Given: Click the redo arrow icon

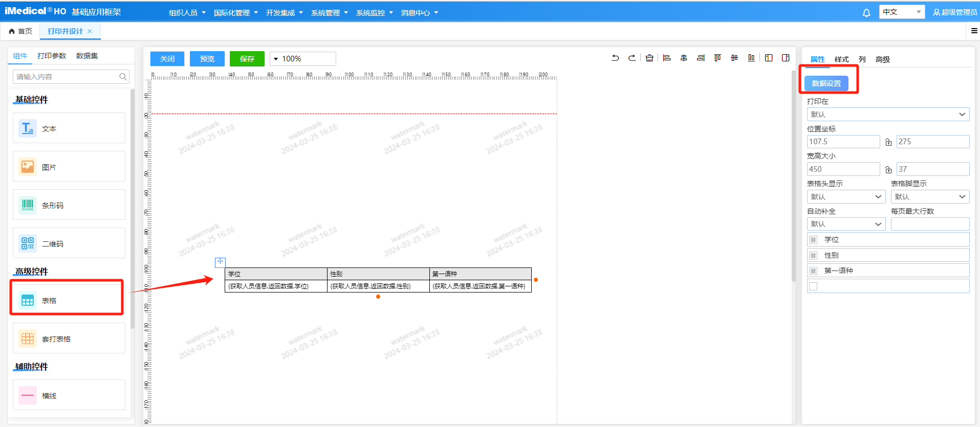Looking at the screenshot, I should point(632,58).
